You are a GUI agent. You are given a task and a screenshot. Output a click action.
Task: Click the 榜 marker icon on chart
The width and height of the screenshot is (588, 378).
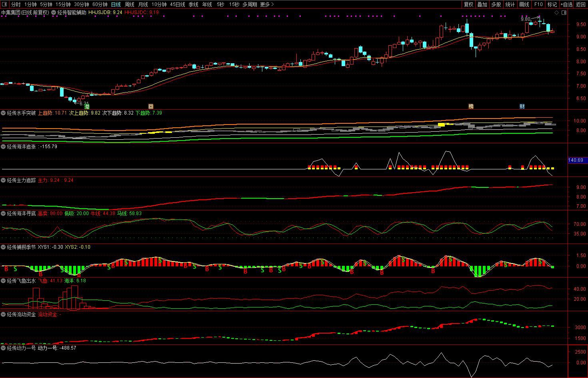471,107
